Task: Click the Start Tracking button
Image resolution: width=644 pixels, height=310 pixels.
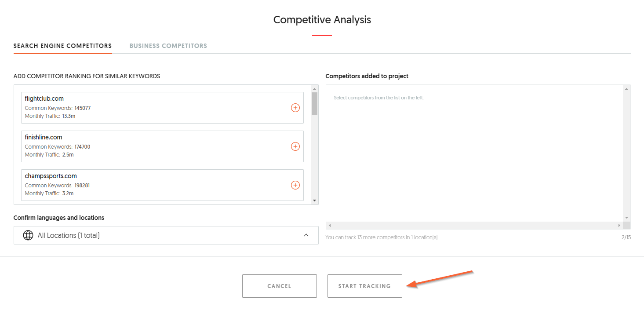Action: 365,286
